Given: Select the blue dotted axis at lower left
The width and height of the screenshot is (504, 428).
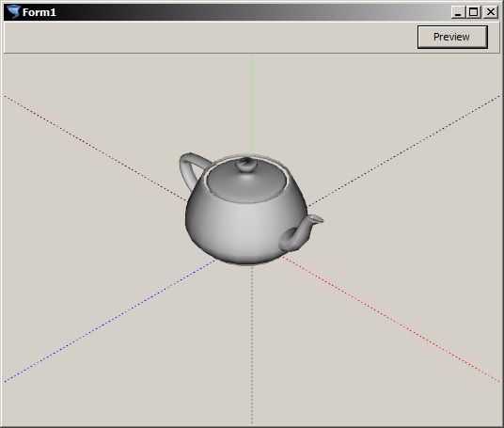Looking at the screenshot, I should (x=109, y=321).
